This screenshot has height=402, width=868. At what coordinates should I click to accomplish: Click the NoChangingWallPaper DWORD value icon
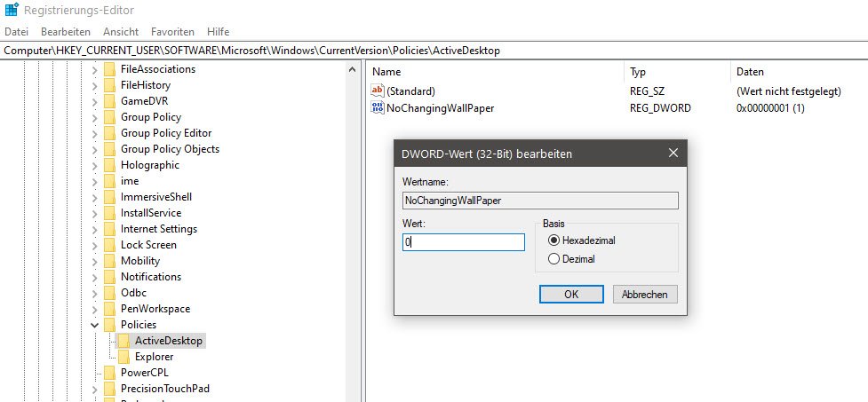coord(378,108)
